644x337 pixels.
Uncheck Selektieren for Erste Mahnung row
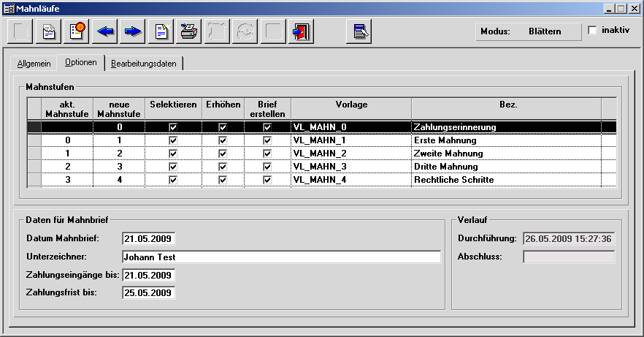173,140
